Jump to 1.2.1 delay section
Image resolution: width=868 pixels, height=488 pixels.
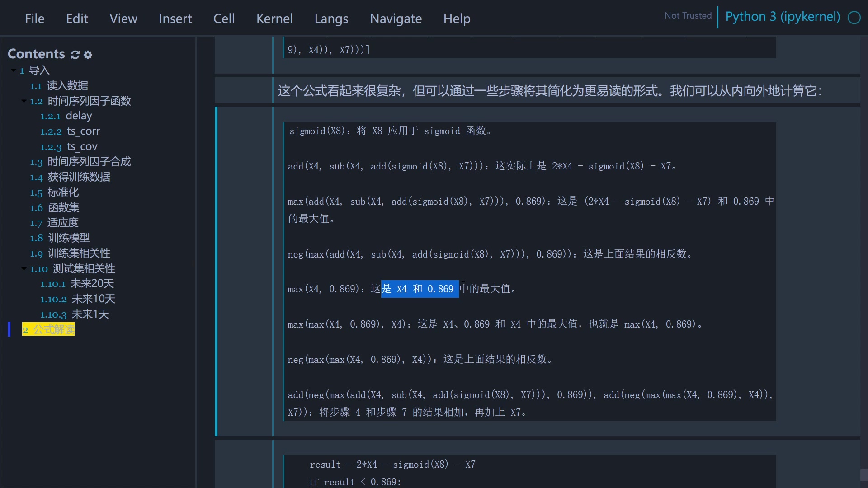click(x=66, y=116)
